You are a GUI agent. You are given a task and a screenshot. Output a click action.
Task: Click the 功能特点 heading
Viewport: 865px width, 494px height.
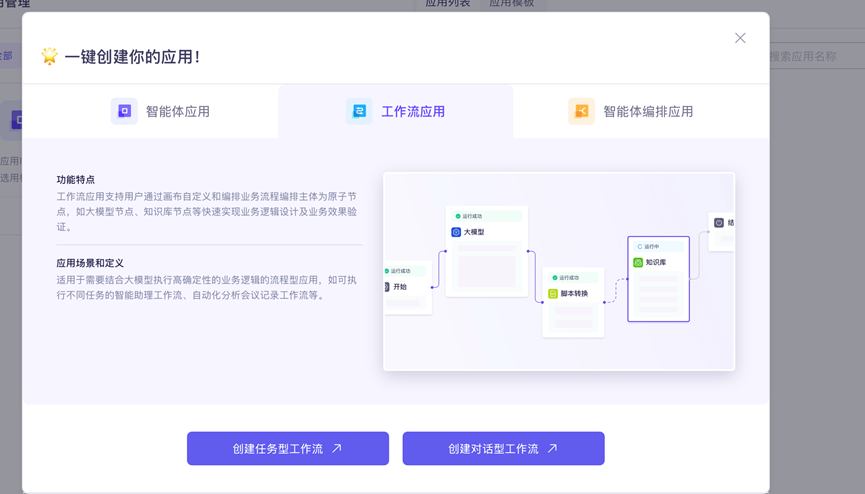tap(76, 179)
